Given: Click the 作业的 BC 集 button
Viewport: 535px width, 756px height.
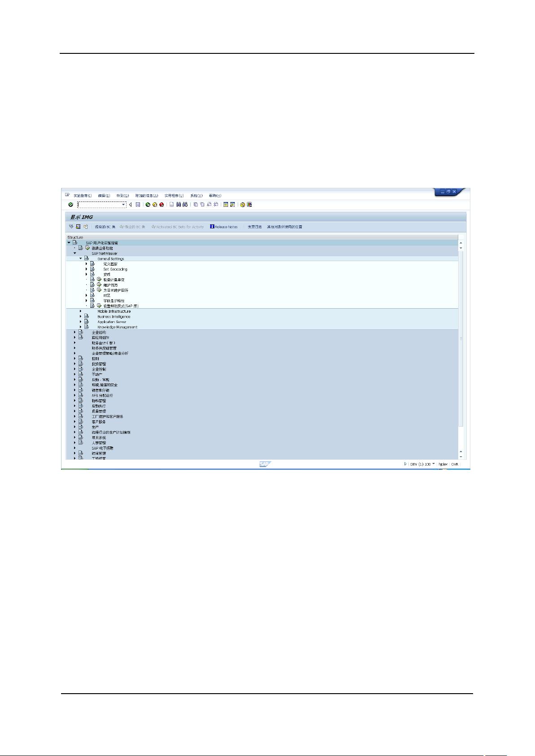Looking at the screenshot, I should (x=132, y=227).
